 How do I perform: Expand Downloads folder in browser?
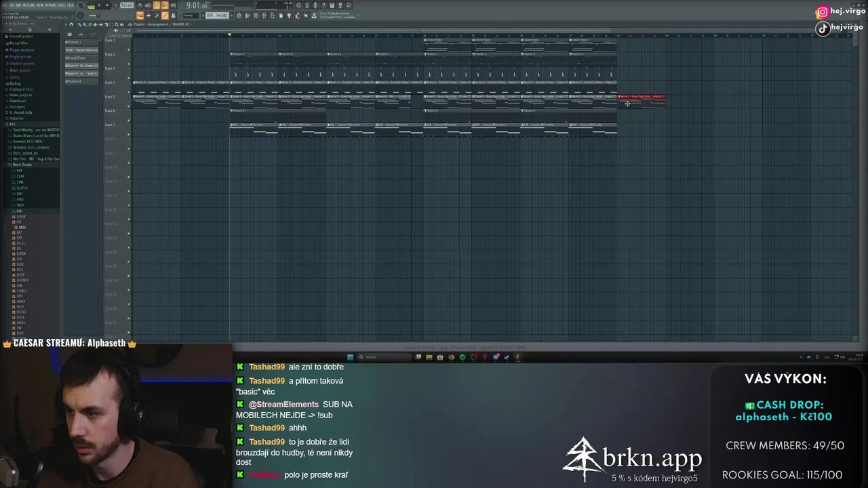pyautogui.click(x=16, y=101)
